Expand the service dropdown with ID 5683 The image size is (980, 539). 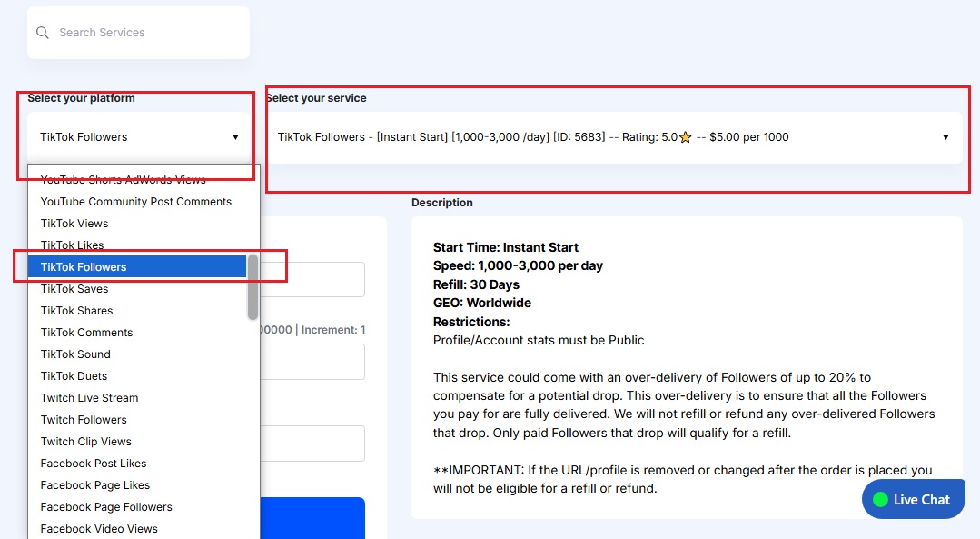coord(614,137)
